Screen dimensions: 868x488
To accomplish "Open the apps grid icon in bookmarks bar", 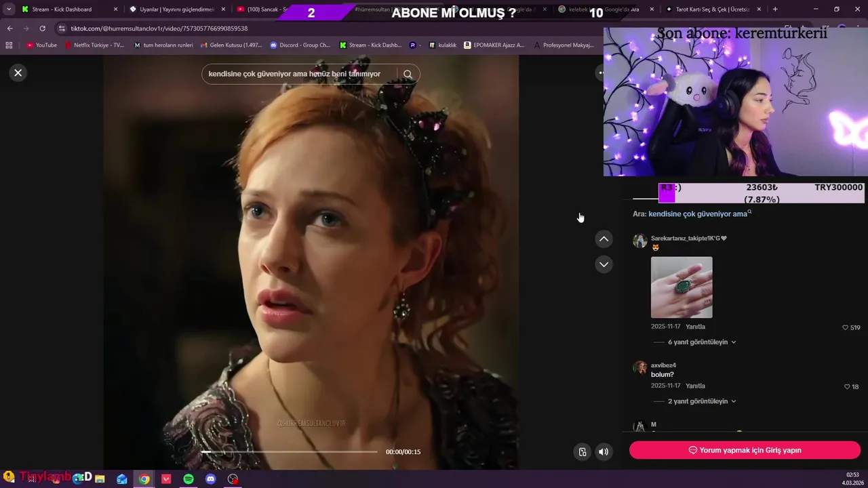I will [x=9, y=45].
